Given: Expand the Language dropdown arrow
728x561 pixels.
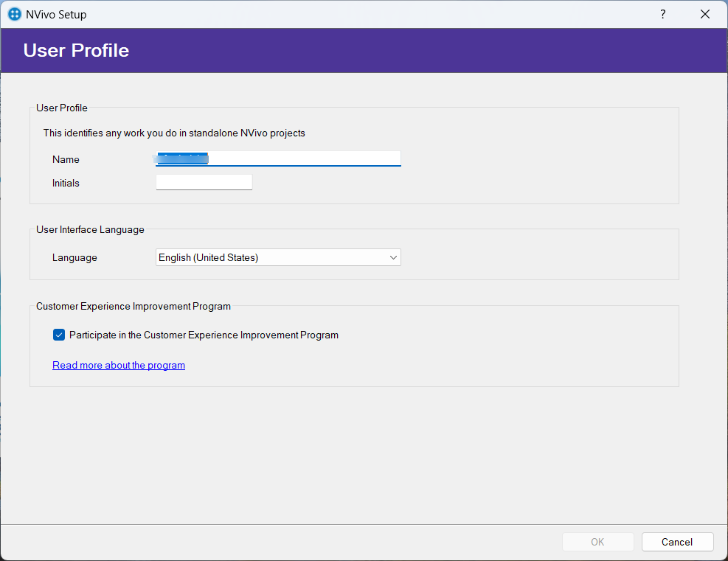Looking at the screenshot, I should (x=393, y=257).
